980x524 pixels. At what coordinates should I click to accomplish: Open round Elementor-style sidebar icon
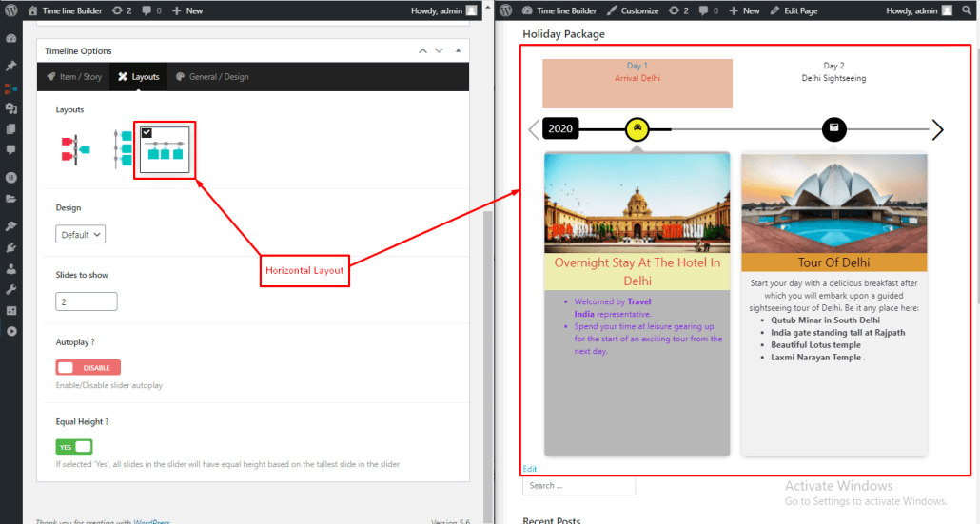[x=11, y=178]
